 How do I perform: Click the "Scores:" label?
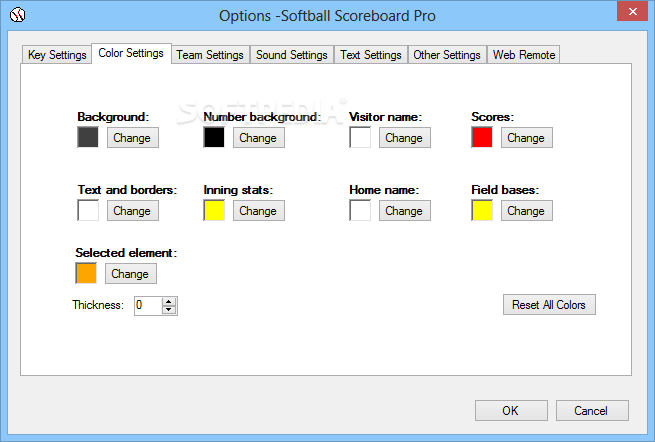(493, 117)
